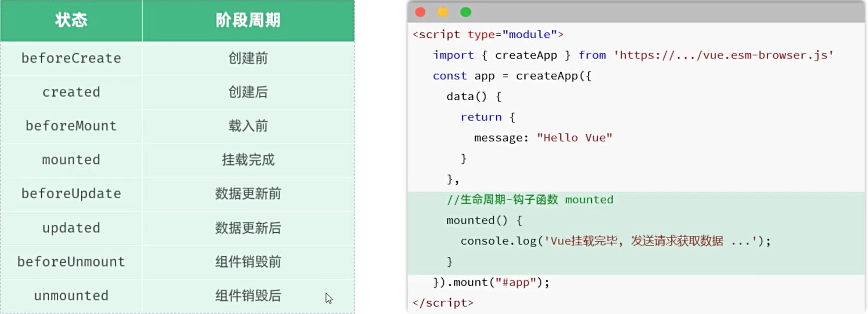Image resolution: width=868 pixels, height=314 pixels.
Task: Click the yellow minimize dot of code window
Action: [443, 12]
